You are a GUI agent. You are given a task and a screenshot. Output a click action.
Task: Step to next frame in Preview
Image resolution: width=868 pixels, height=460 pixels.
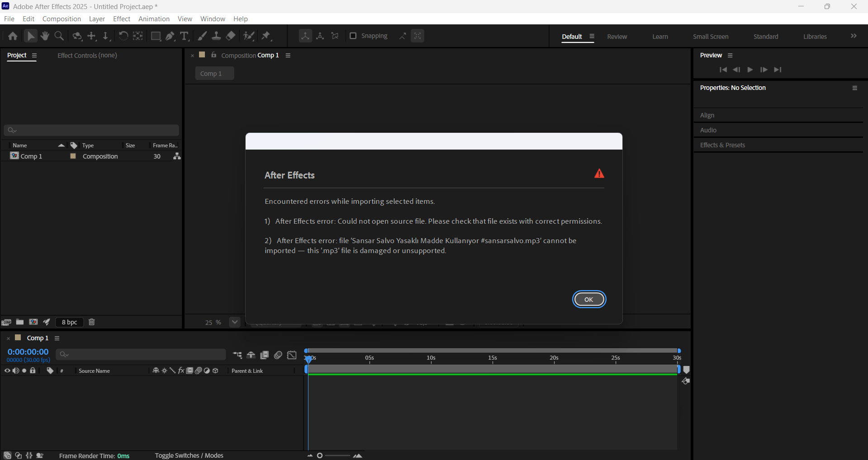pos(764,70)
